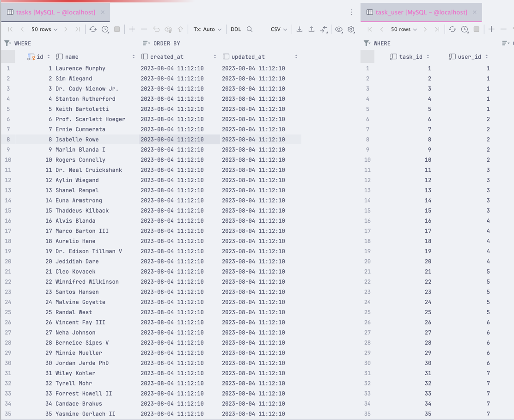This screenshot has width=514, height=420.
Task: Open the tasks table settings gear
Action: click(351, 29)
